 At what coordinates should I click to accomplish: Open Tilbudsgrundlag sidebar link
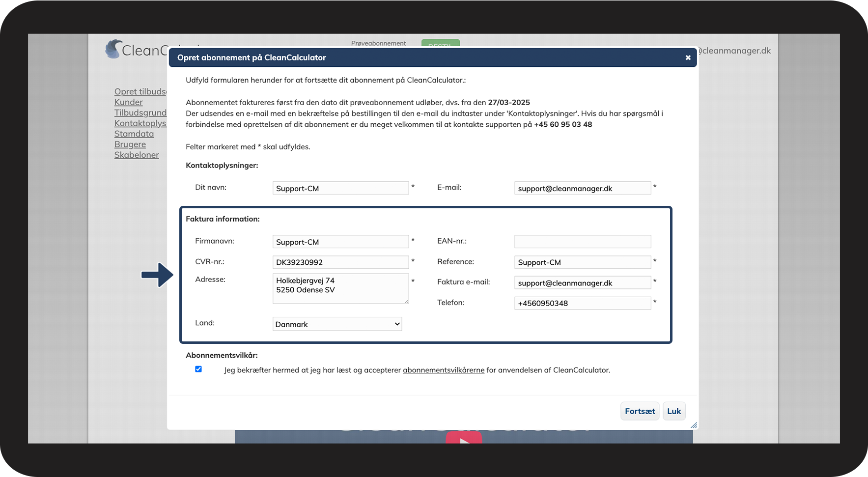point(140,112)
